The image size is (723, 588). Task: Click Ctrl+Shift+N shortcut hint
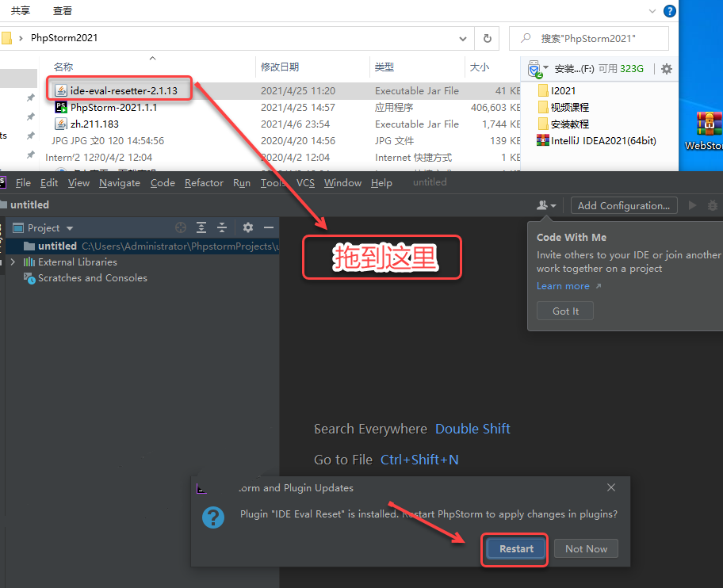419,460
